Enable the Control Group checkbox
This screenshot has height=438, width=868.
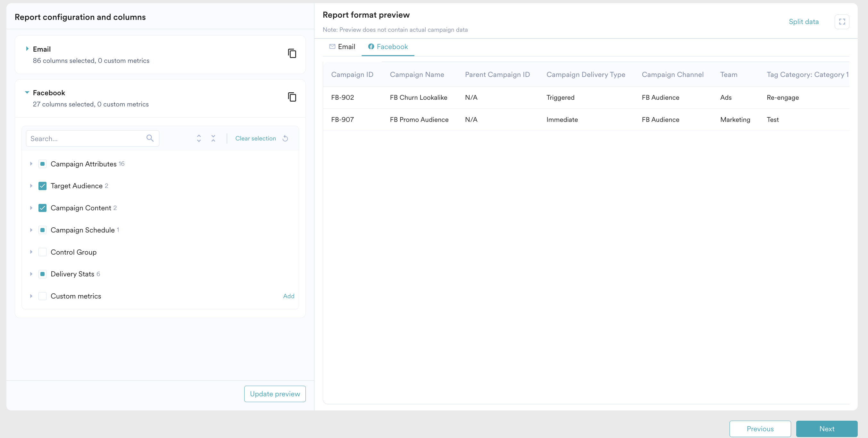click(x=42, y=252)
